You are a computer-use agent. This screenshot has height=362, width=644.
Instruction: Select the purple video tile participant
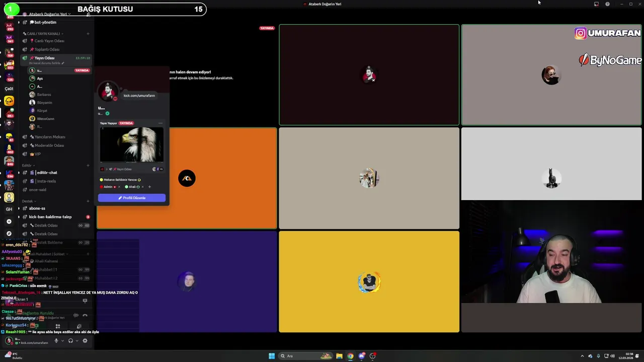[x=187, y=282]
